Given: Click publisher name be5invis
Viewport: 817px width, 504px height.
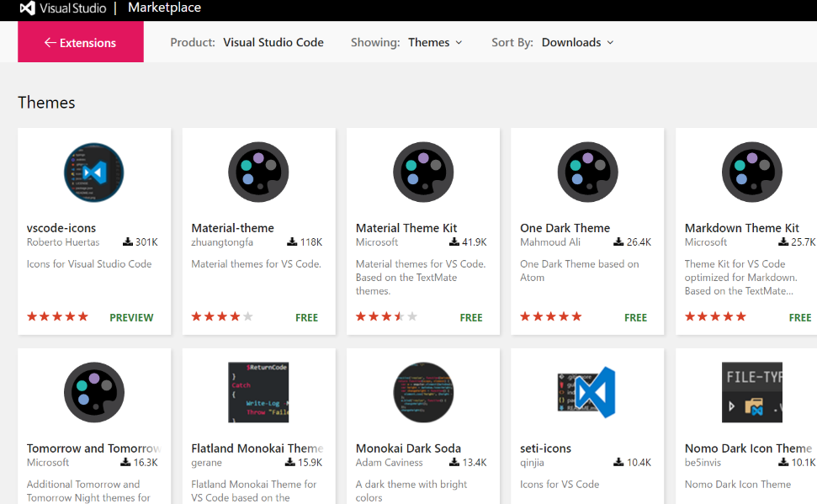Looking at the screenshot, I should tap(703, 462).
